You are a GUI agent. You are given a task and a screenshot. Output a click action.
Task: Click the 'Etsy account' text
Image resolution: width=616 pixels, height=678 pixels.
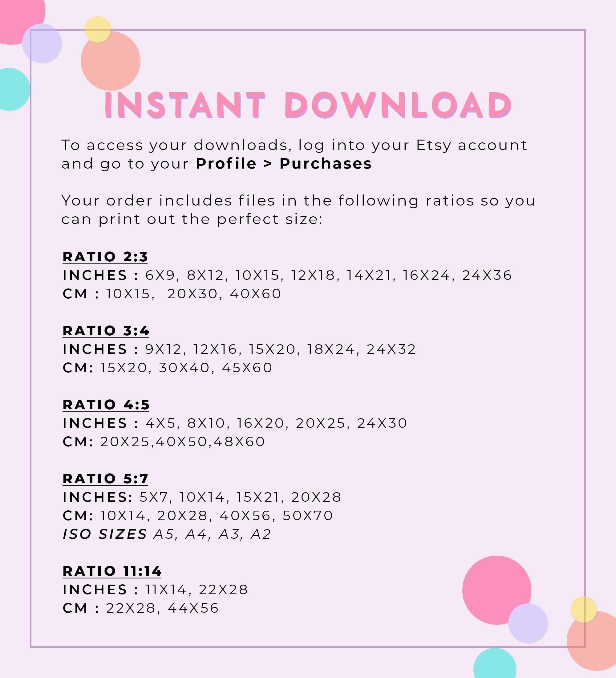click(472, 145)
